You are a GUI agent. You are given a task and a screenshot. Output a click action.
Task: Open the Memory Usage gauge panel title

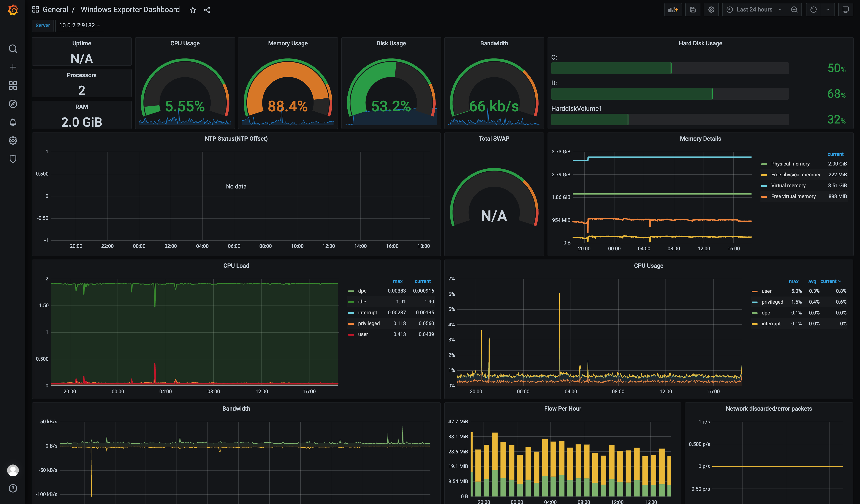click(x=288, y=43)
